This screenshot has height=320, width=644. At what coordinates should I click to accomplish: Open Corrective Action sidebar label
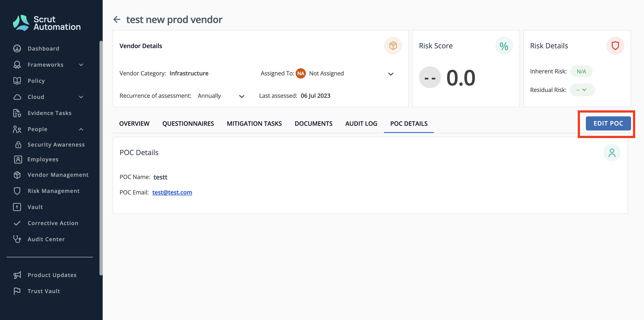pos(53,223)
